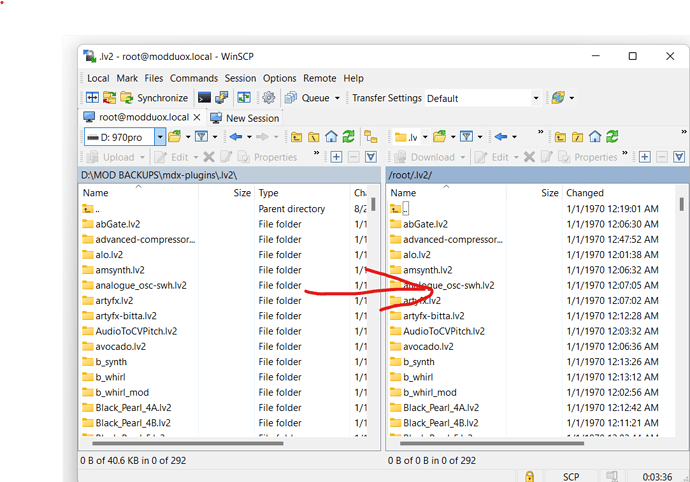Click the Synchronize button
The width and height of the screenshot is (690, 482).
tap(154, 98)
